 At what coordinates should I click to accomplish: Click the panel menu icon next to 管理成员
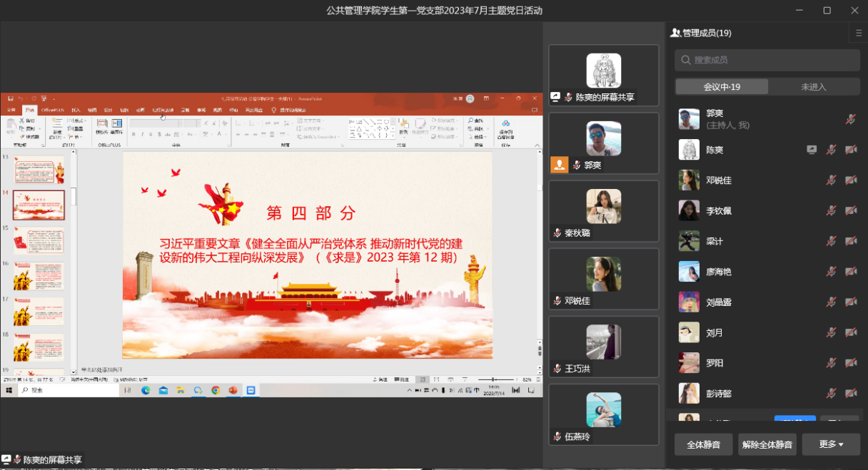pos(859,33)
